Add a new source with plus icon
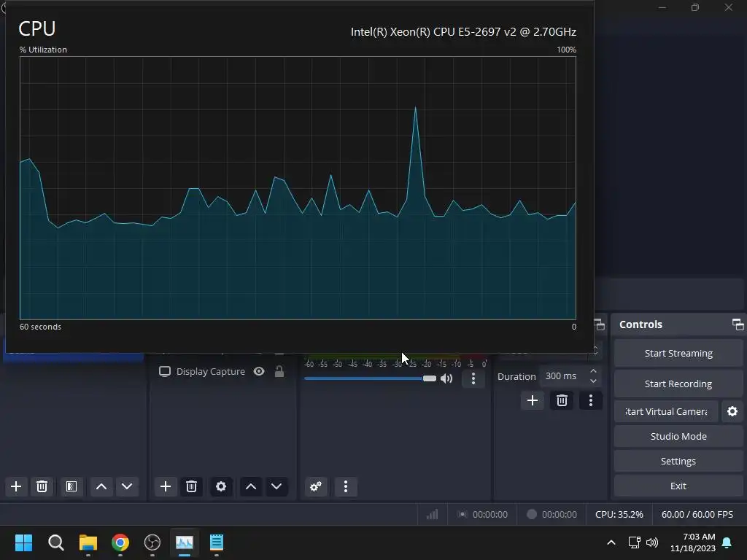Viewport: 747px width, 560px height. click(x=166, y=486)
